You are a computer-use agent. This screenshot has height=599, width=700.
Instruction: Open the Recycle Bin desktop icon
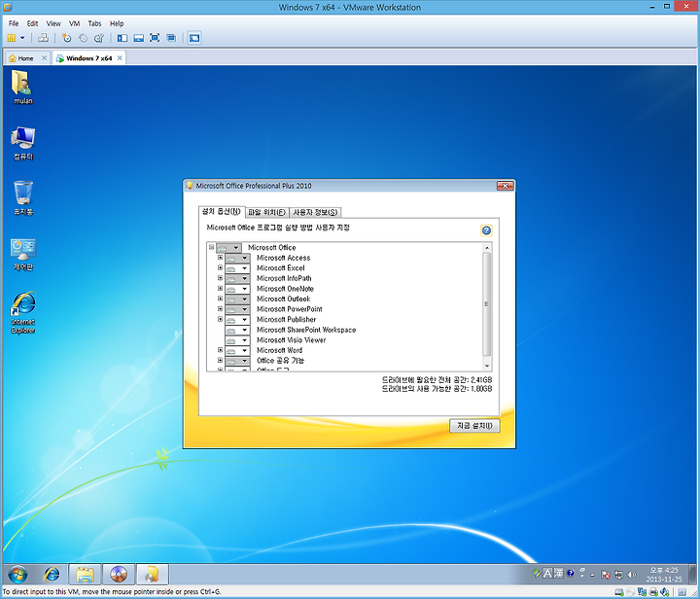tap(22, 198)
